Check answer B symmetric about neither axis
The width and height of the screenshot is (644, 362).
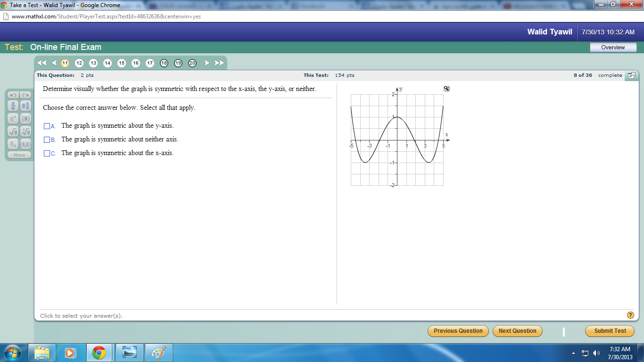pos(47,140)
